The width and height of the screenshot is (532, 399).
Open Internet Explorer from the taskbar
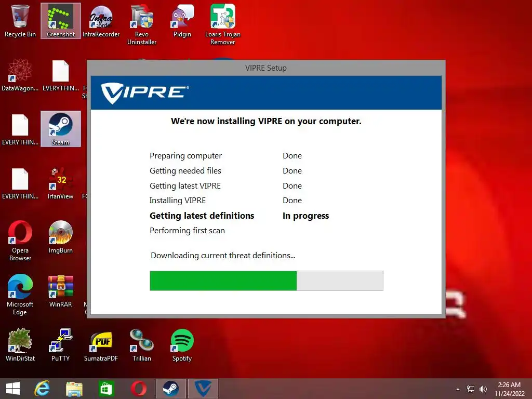click(x=43, y=389)
